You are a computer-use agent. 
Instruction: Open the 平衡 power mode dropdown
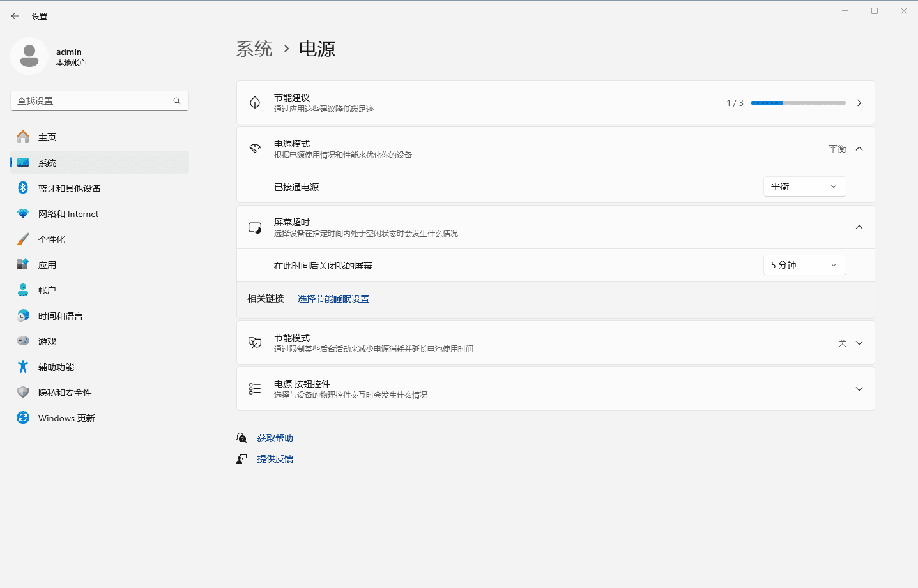pos(804,186)
